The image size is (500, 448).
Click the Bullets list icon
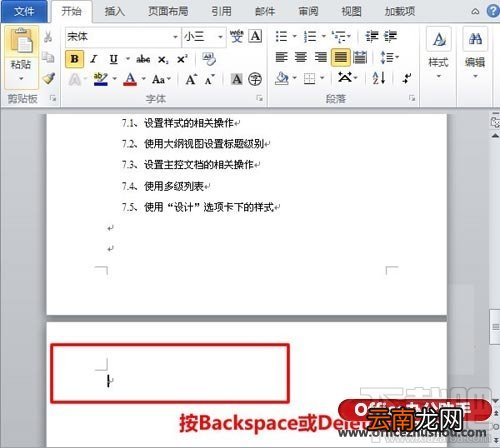pos(282,36)
